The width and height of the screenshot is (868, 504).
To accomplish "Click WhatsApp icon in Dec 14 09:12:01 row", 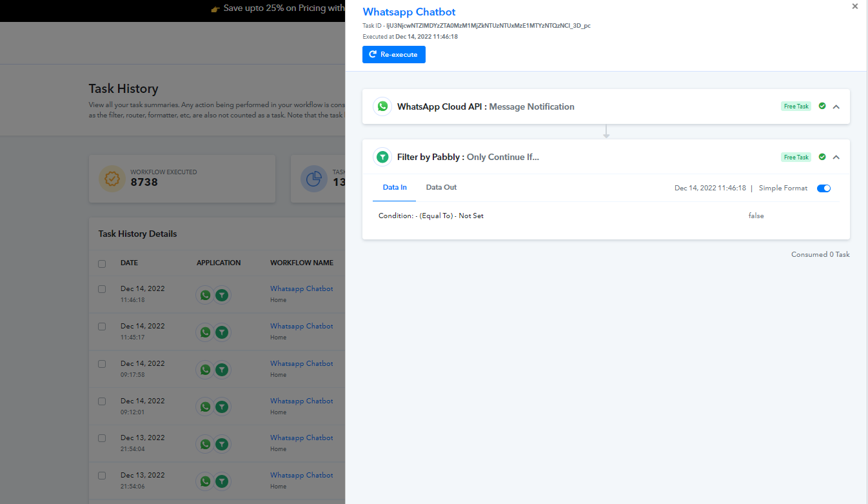I will [205, 407].
